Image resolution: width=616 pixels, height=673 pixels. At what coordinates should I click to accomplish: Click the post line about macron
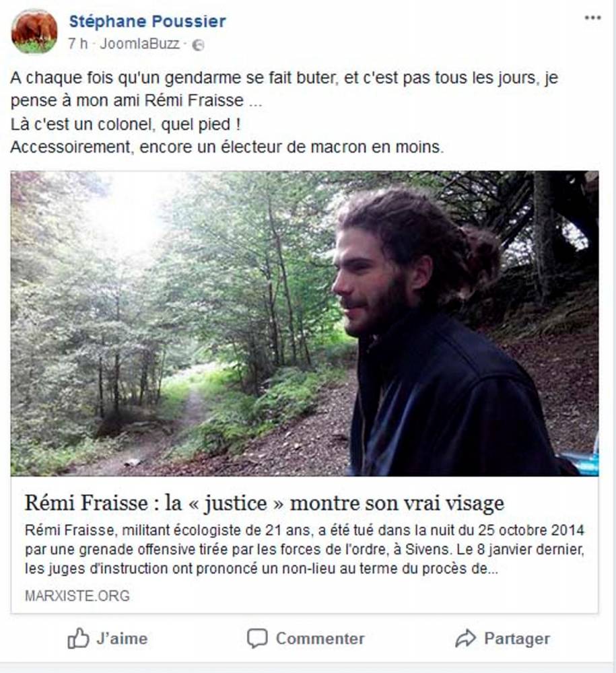(x=227, y=147)
